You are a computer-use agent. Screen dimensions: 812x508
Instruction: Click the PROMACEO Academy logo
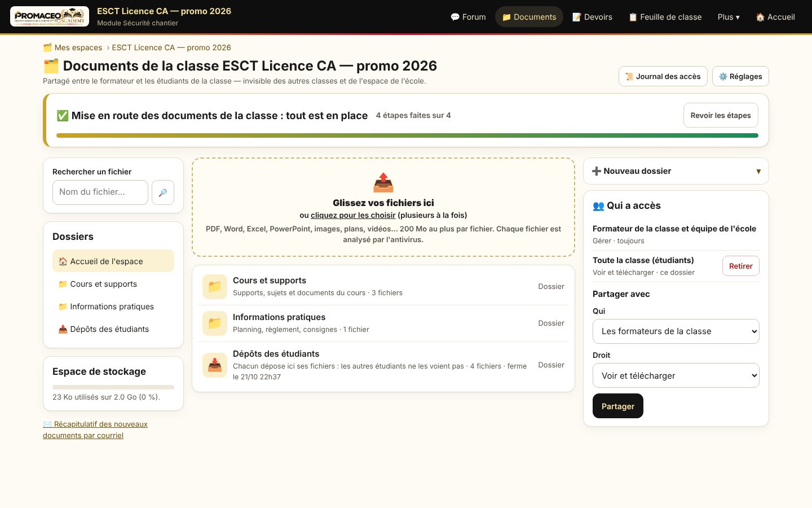[50, 16]
